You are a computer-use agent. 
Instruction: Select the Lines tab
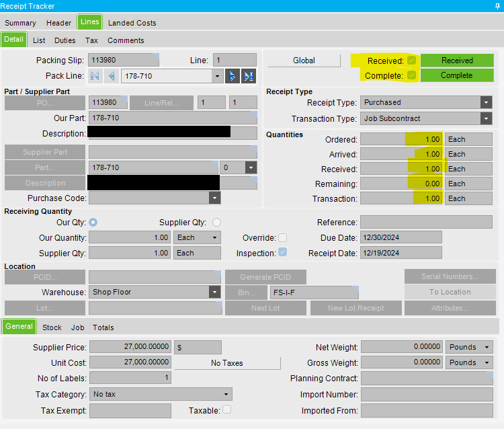pyautogui.click(x=89, y=22)
